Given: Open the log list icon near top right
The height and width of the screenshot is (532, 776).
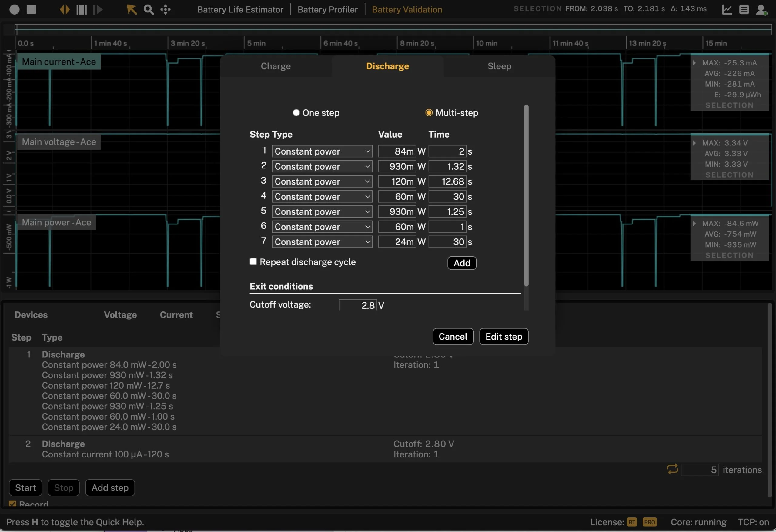Looking at the screenshot, I should point(744,9).
